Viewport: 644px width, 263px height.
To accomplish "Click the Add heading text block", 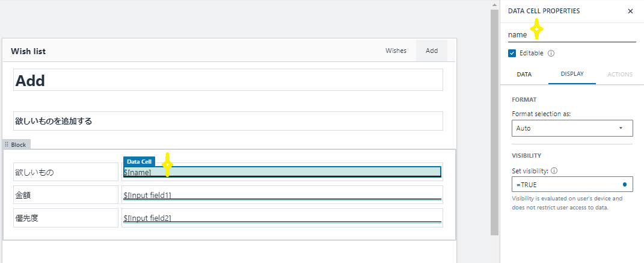I will click(228, 81).
